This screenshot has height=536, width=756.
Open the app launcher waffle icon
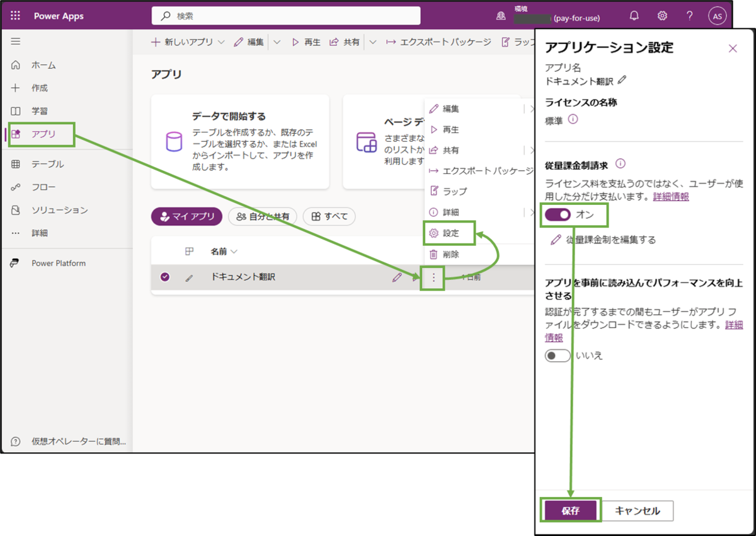[16, 16]
